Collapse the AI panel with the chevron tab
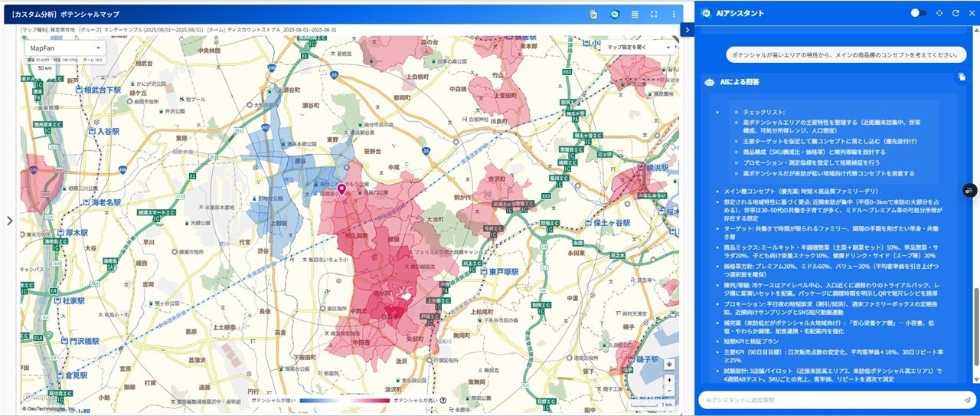The image size is (980, 416). coord(687,29)
